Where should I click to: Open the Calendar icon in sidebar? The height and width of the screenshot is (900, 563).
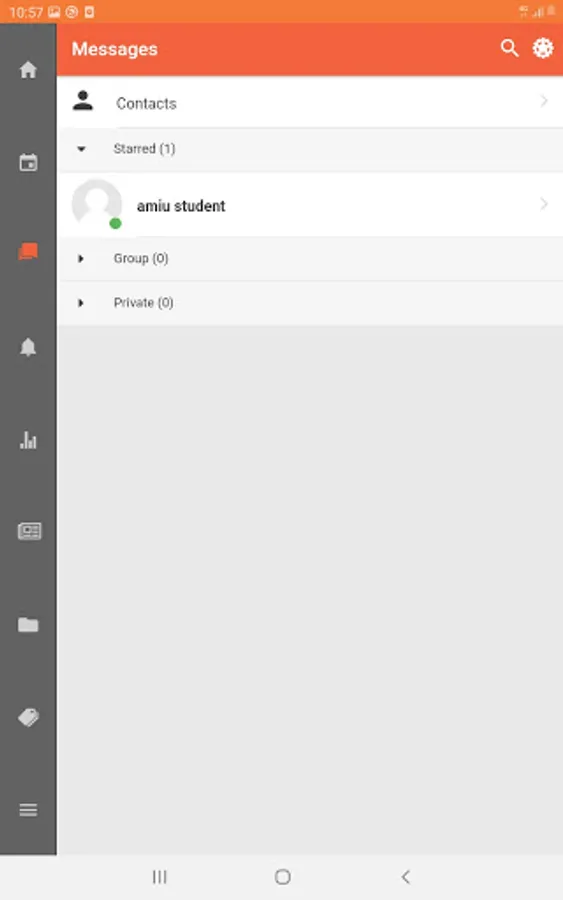(28, 162)
